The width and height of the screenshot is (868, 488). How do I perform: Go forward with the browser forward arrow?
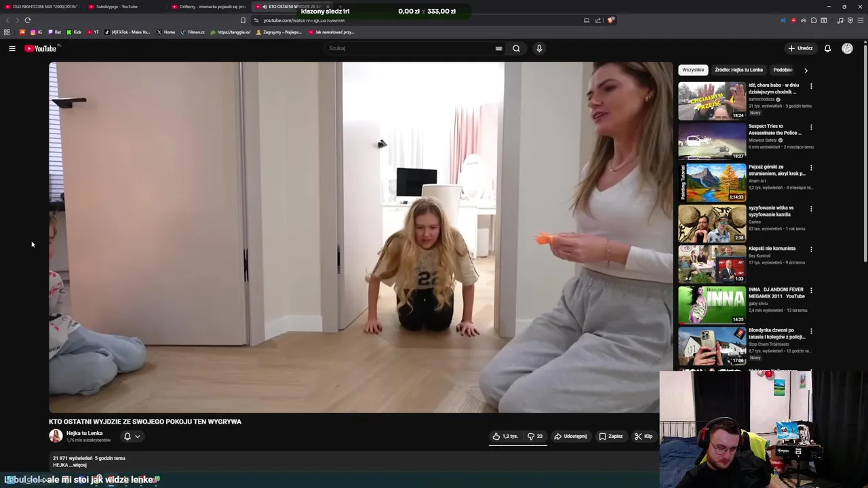click(16, 20)
